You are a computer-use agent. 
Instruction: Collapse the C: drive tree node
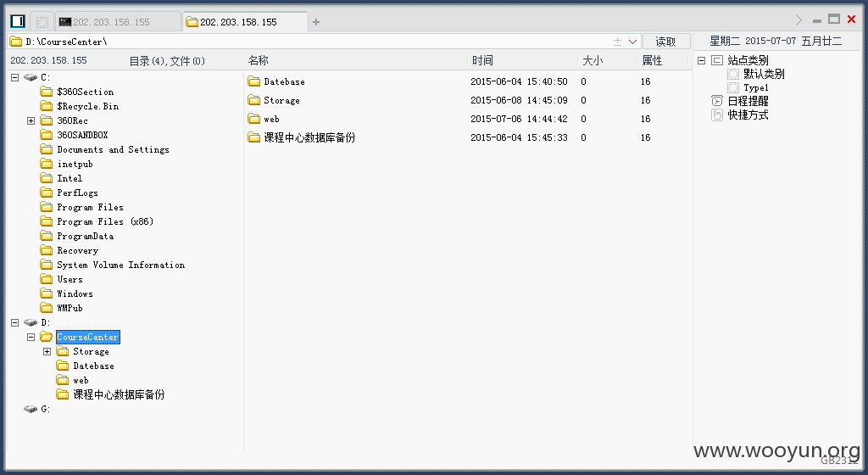[x=15, y=77]
